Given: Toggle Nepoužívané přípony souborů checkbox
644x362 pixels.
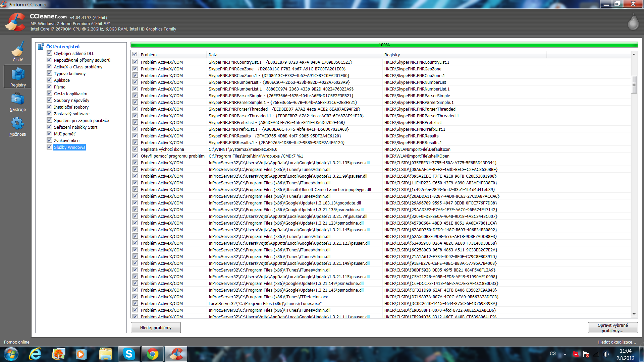Looking at the screenshot, I should [49, 60].
